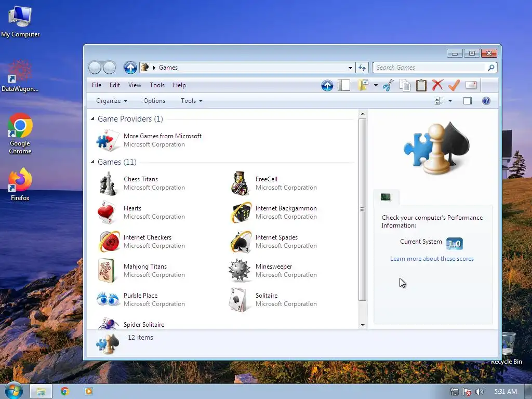This screenshot has width=532, height=399.
Task: Open the Organize dropdown
Action: 112,101
